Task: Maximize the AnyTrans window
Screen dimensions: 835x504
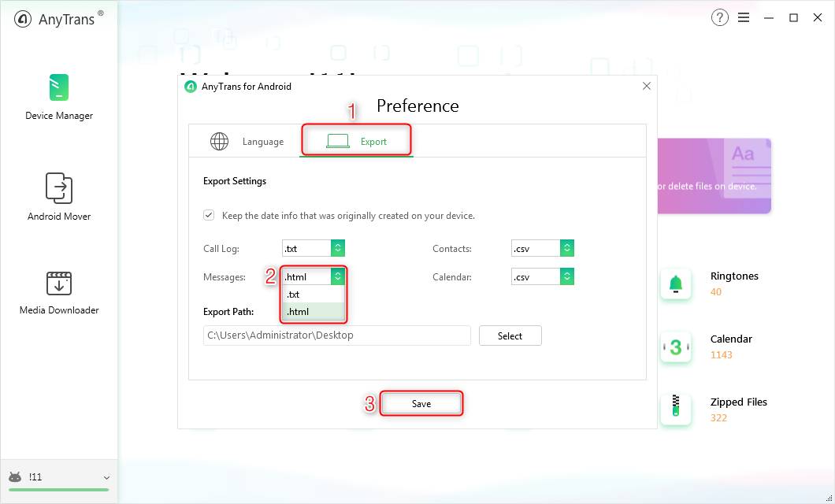Action: 793,18
